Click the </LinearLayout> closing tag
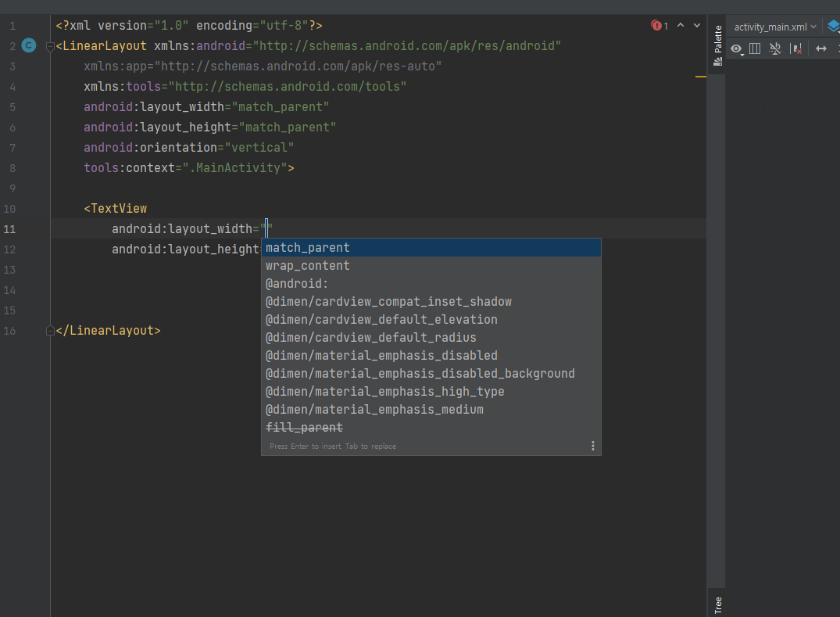840x617 pixels. [108, 331]
